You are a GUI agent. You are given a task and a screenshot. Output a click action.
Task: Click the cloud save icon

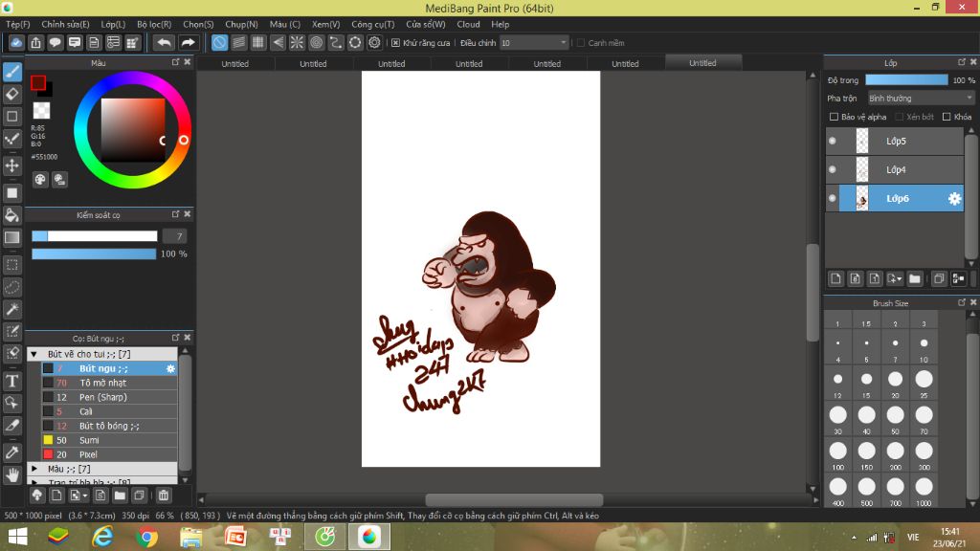16,42
